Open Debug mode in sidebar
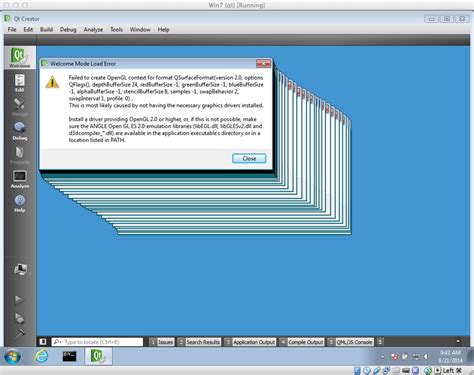 pos(20,130)
